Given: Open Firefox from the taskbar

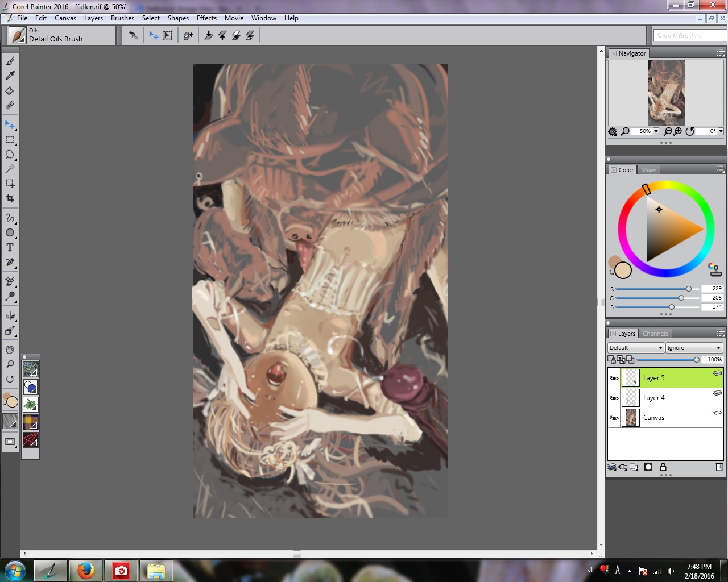Looking at the screenshot, I should pos(86,570).
